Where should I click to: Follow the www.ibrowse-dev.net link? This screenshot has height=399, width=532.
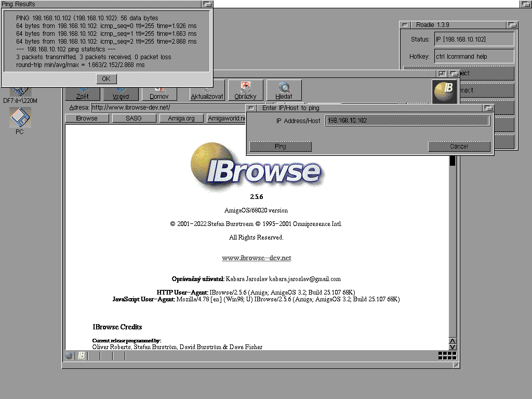[256, 258]
